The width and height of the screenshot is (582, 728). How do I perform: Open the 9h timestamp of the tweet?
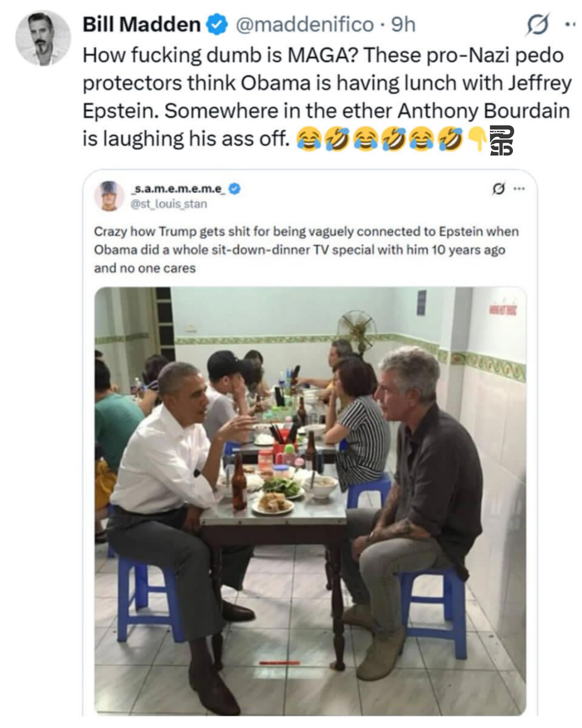[x=403, y=25]
